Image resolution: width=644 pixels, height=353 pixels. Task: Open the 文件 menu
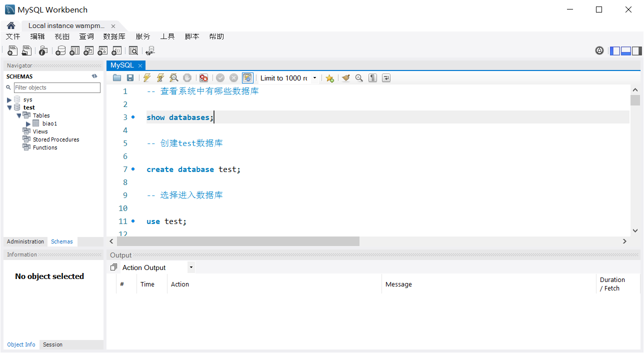(13, 36)
